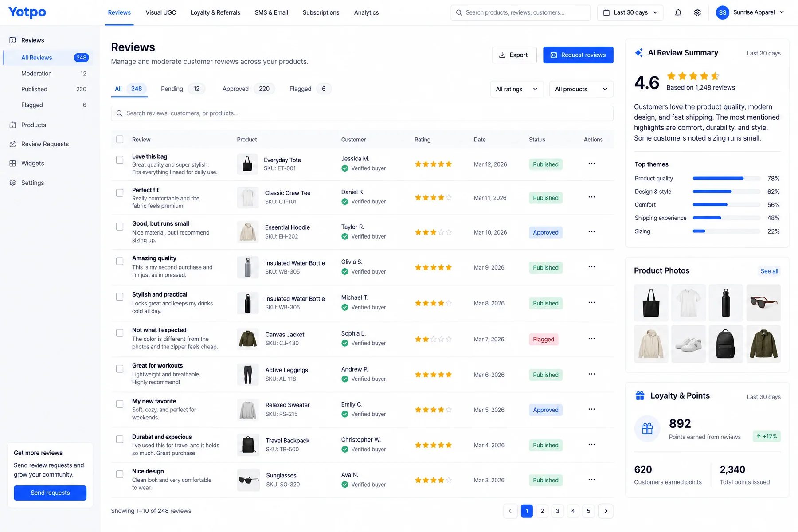Click the Send requests button

(x=50, y=493)
